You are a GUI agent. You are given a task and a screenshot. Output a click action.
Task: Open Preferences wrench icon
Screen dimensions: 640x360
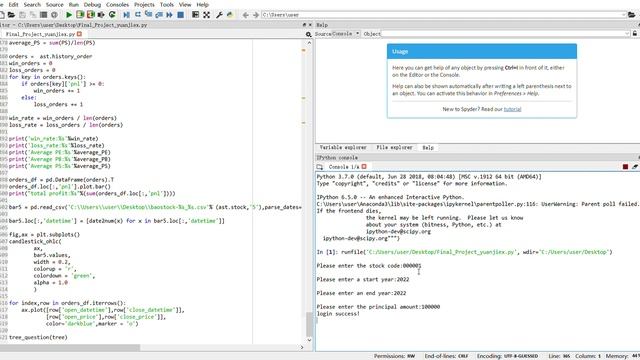click(x=219, y=15)
